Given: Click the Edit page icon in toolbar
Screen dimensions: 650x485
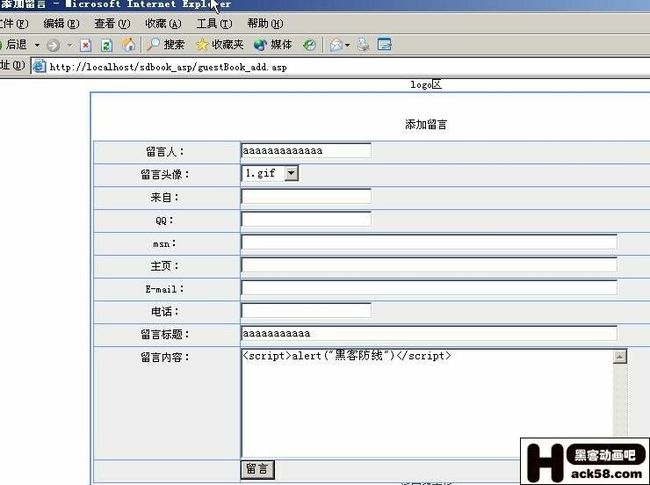Looking at the screenshot, I should click(384, 44).
